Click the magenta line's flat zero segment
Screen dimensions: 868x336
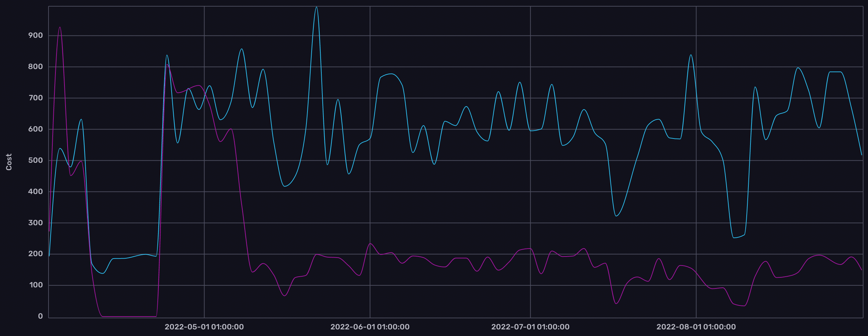[x=129, y=316]
